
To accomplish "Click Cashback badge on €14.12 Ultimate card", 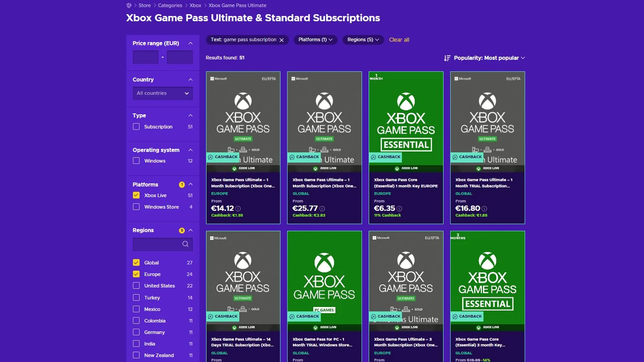I will (223, 157).
